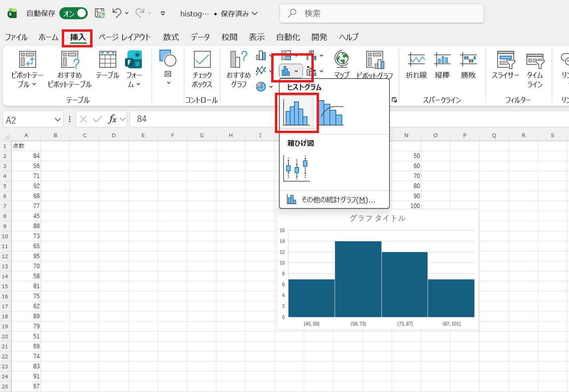
Task: Click the マップ (Map) chart icon
Action: pos(342,64)
